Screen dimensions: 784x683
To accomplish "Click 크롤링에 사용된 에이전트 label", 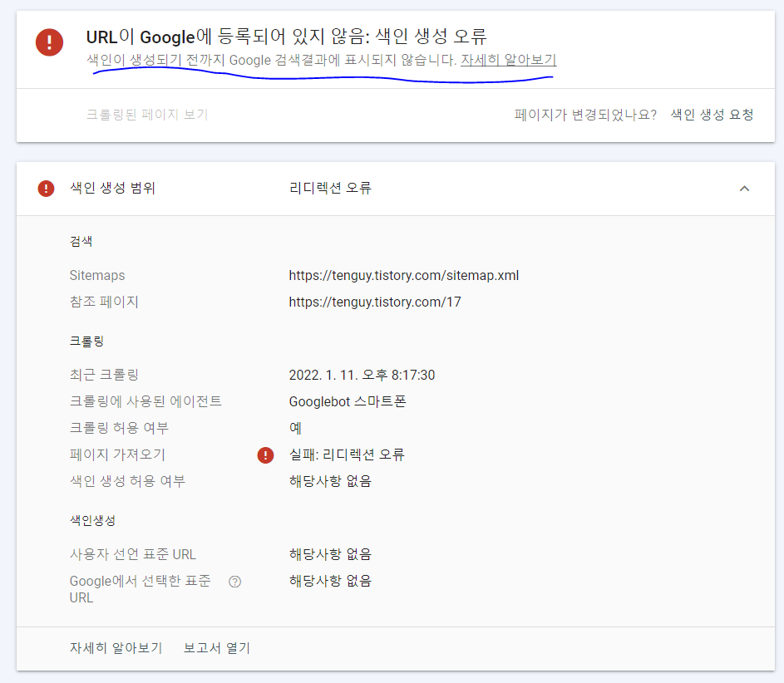I will (145, 401).
